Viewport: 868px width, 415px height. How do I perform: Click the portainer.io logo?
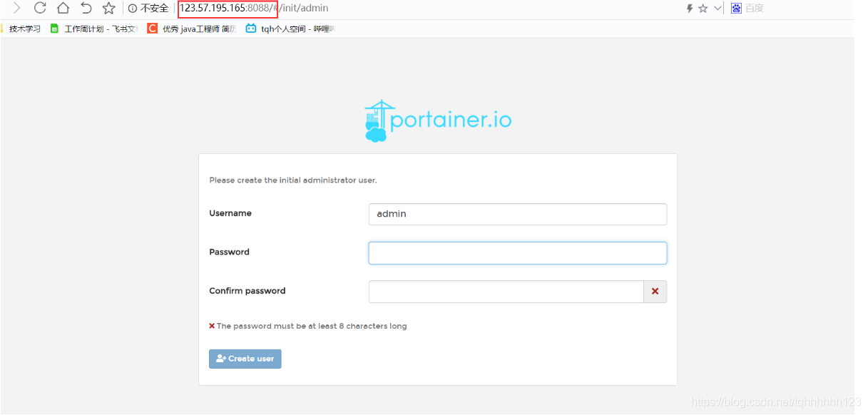click(x=438, y=121)
